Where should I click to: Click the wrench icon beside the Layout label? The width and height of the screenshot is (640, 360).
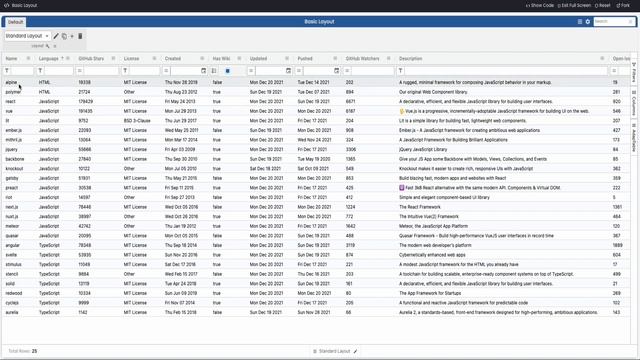(x=47, y=46)
